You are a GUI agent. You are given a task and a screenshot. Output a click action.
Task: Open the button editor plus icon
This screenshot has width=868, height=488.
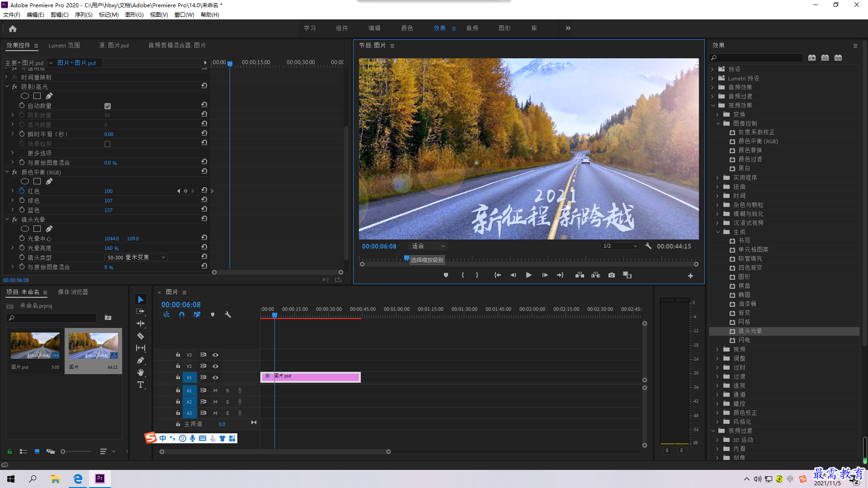click(x=690, y=276)
